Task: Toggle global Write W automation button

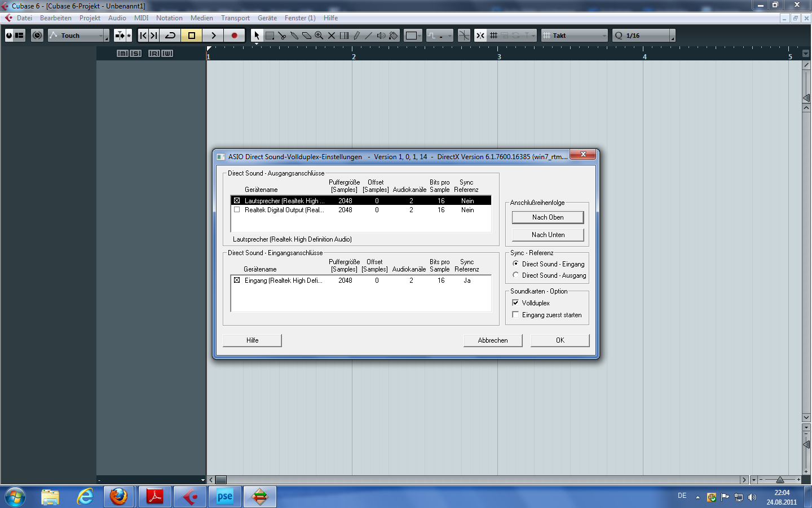Action: tap(167, 53)
